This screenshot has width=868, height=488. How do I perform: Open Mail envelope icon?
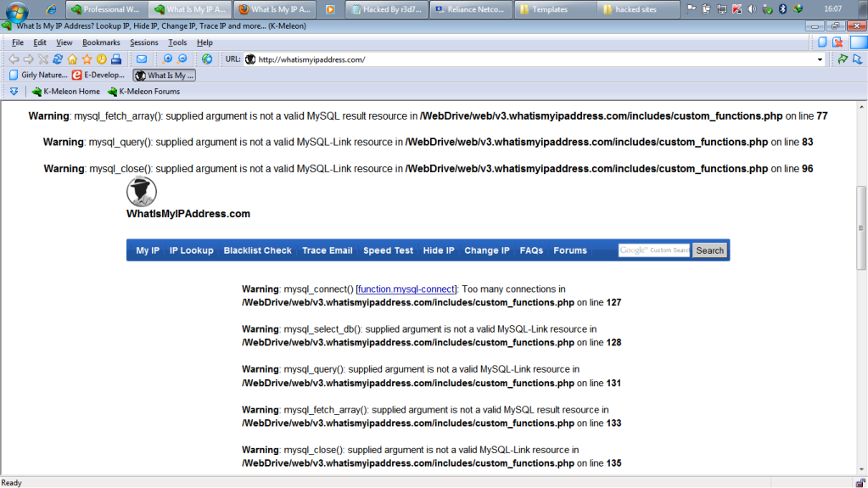pyautogui.click(x=142, y=59)
